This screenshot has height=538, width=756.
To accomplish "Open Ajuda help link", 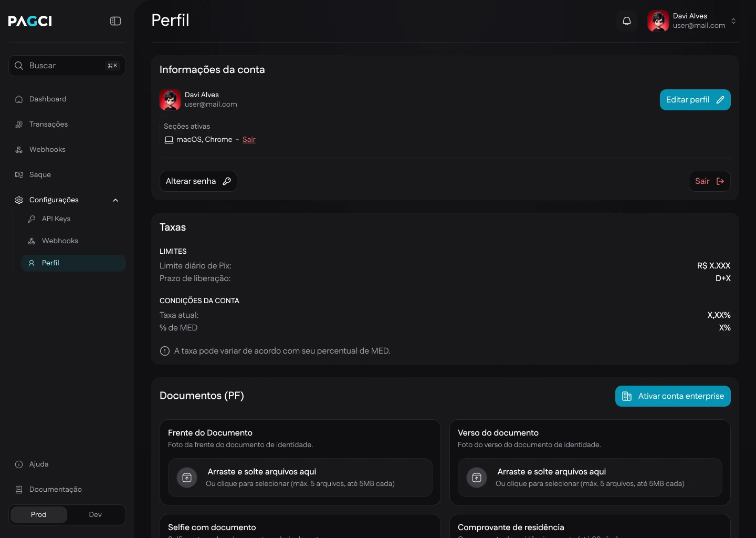I will pos(67,464).
